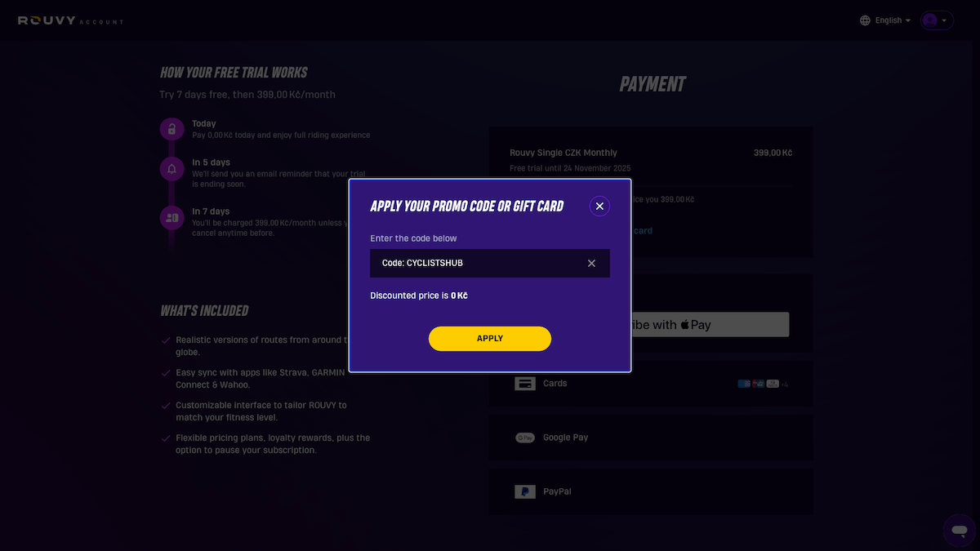
Task: Select PayPal as payment method
Action: pyautogui.click(x=650, y=491)
